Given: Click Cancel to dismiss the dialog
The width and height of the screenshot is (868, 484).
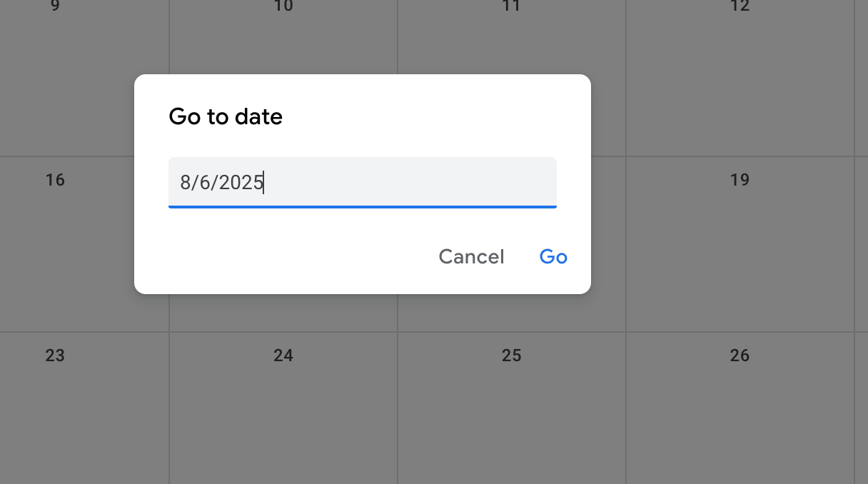Looking at the screenshot, I should (470, 256).
